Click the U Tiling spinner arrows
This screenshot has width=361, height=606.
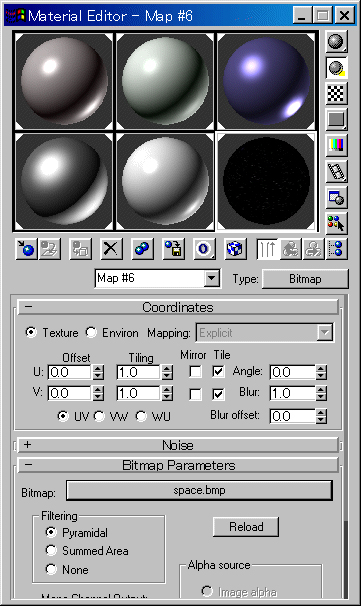(x=167, y=373)
